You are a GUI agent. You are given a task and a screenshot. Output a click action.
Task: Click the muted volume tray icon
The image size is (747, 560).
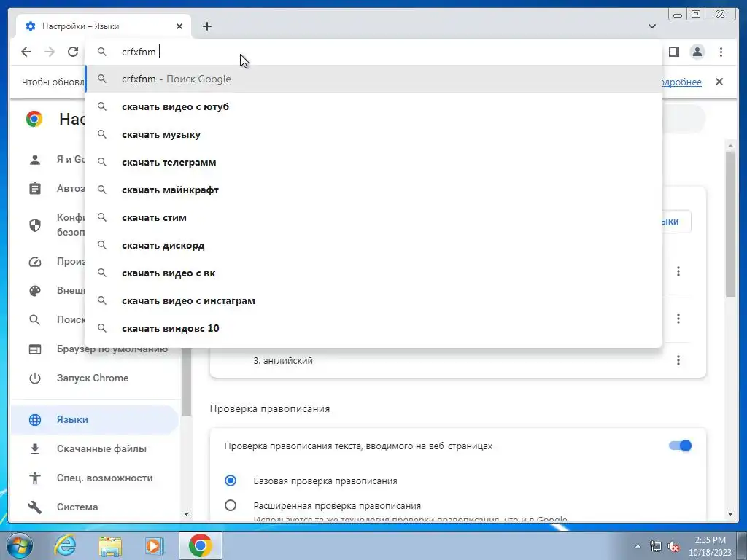[x=673, y=546]
